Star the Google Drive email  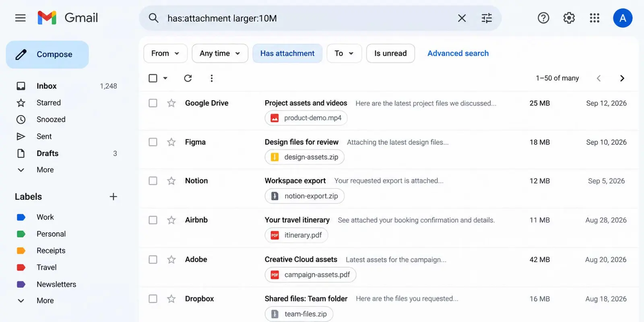171,103
